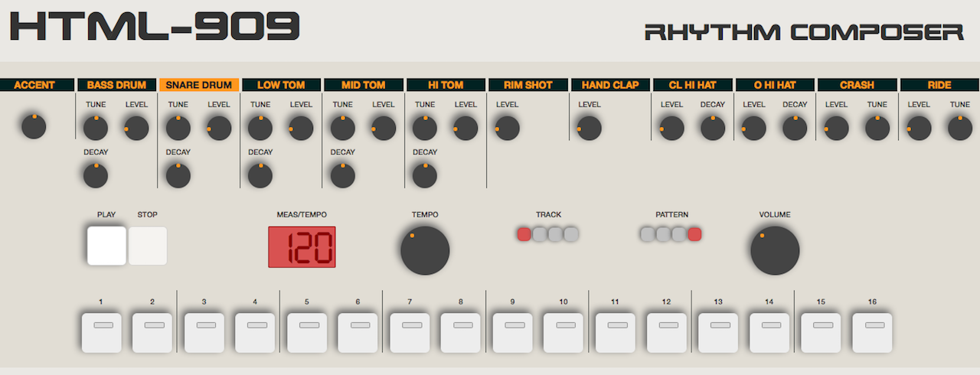
Task: Select the HI TOM instrument header
Action: click(446, 85)
